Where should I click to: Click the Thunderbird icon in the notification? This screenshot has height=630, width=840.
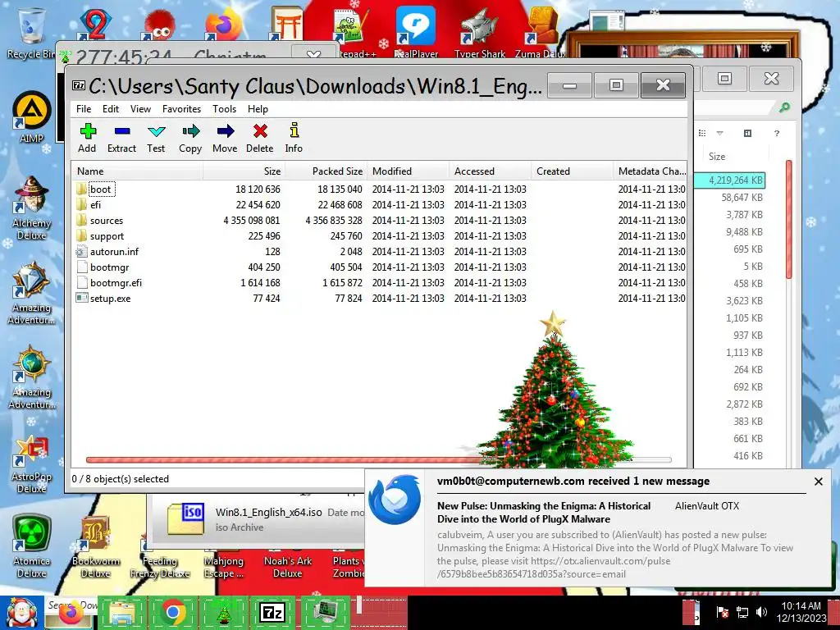click(x=395, y=500)
